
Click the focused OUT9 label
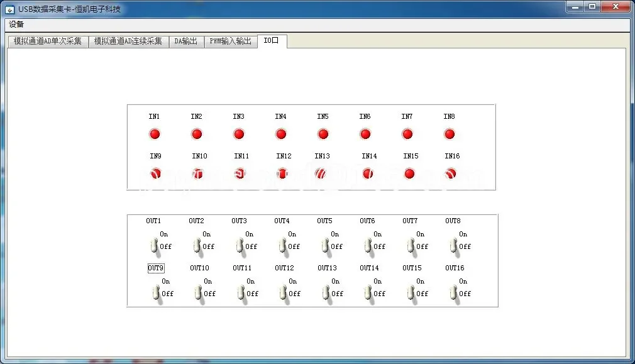click(x=156, y=268)
